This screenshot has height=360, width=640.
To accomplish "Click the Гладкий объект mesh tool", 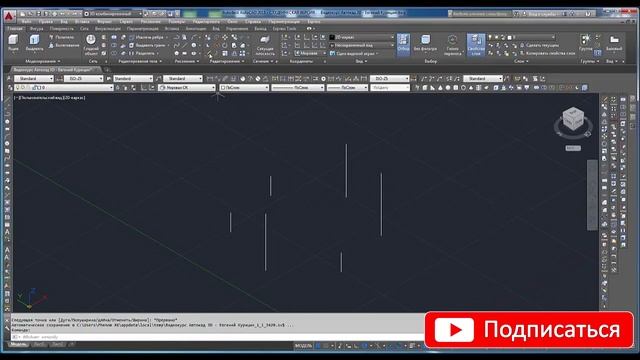I will [91, 44].
